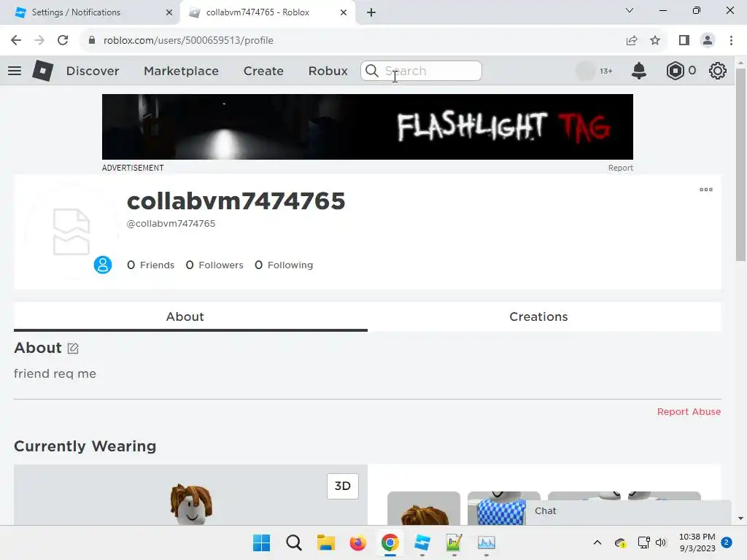Image resolution: width=747 pixels, height=560 pixels.
Task: Click the address bar URL
Action: point(188,41)
